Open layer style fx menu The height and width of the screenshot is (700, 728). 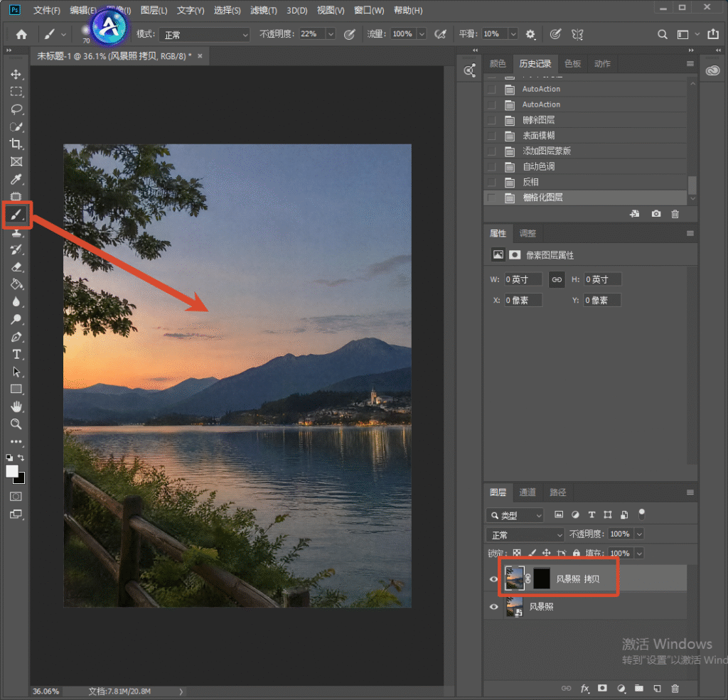point(584,689)
